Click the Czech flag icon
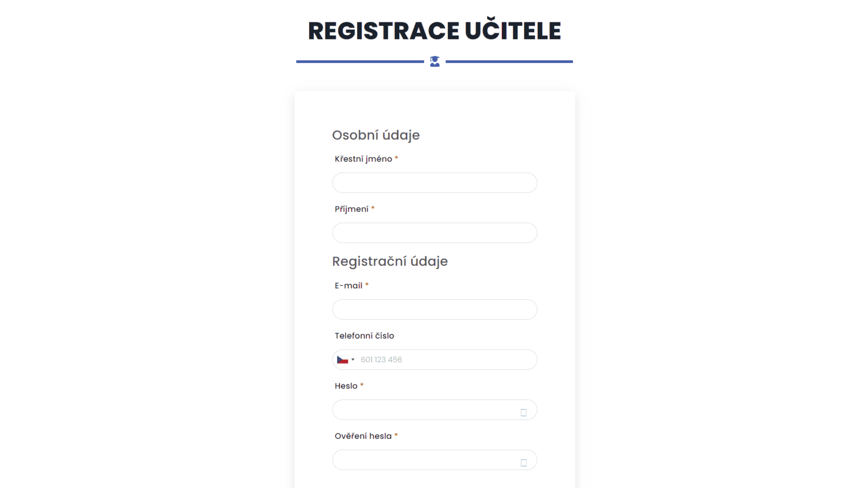The image size is (868, 488). [343, 360]
